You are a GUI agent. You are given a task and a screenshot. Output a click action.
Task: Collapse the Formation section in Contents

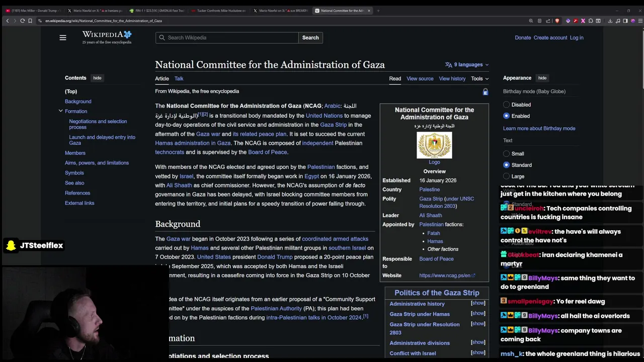[x=60, y=111]
